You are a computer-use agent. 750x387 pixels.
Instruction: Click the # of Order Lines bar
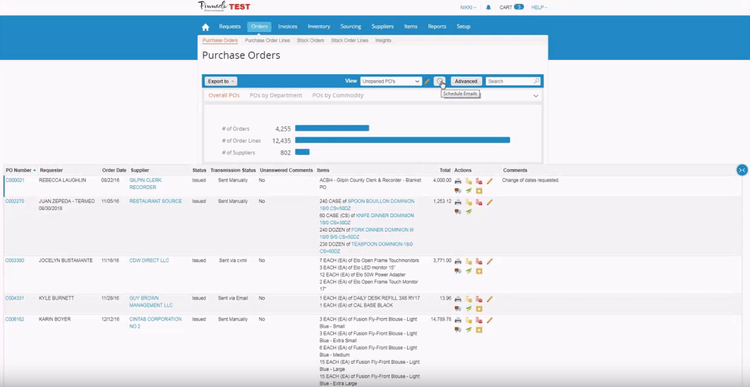coord(402,140)
